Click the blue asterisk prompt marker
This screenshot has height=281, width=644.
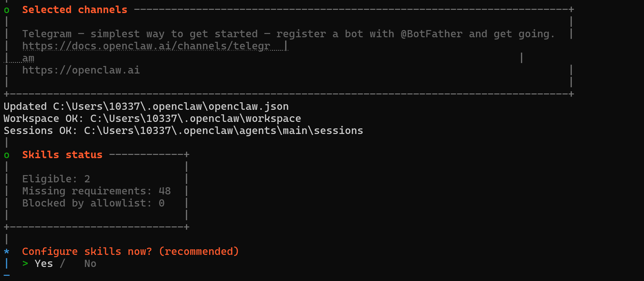tap(7, 252)
